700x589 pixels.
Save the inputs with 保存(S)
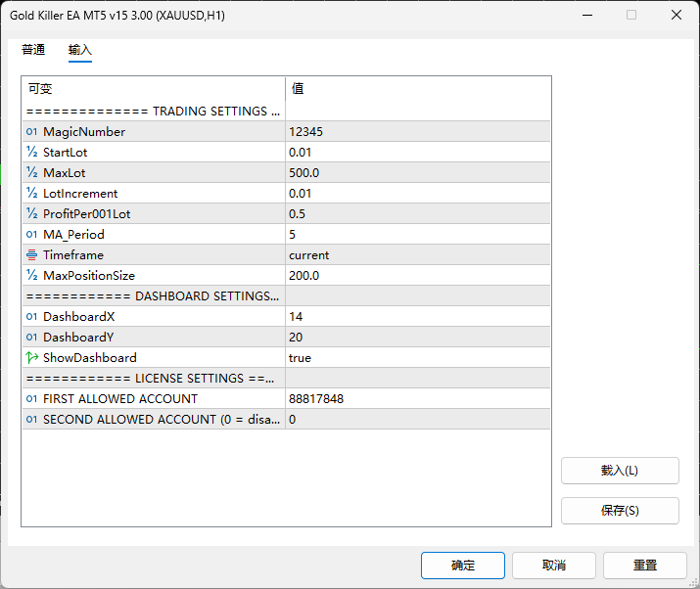620,511
